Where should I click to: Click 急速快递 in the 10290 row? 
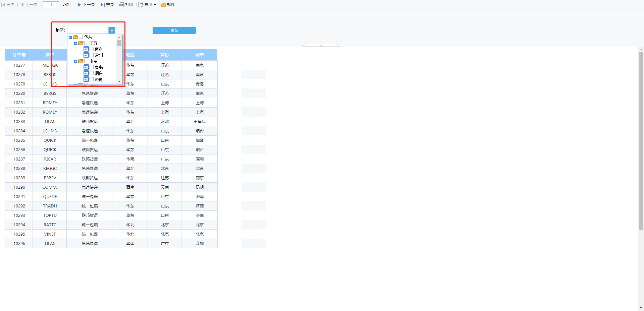tap(90, 187)
